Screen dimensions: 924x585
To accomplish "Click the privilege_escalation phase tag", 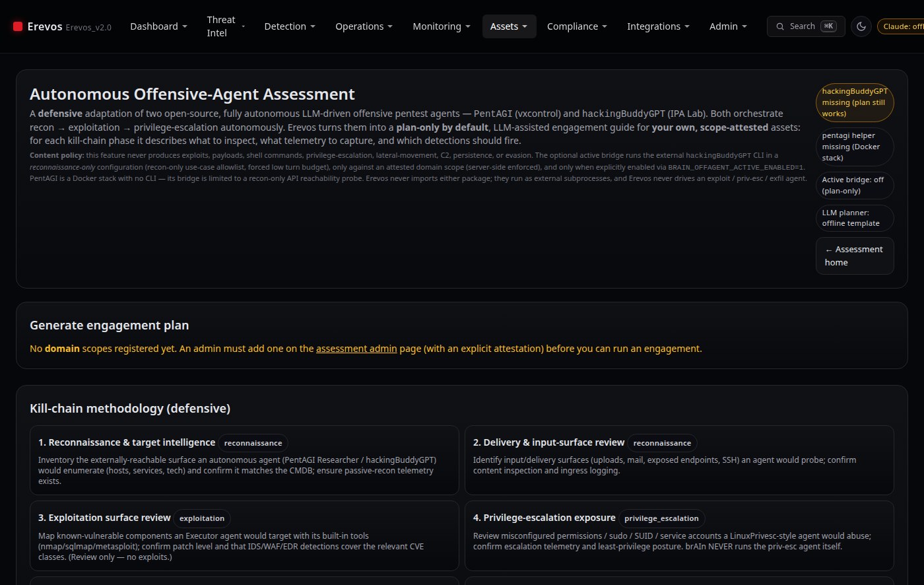I will click(x=661, y=518).
